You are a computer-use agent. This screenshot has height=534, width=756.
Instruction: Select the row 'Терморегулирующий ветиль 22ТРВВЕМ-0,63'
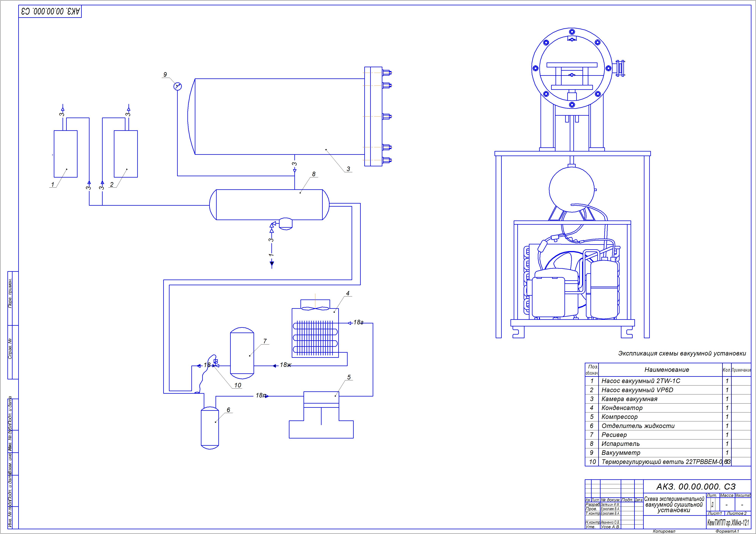pyautogui.click(x=668, y=462)
